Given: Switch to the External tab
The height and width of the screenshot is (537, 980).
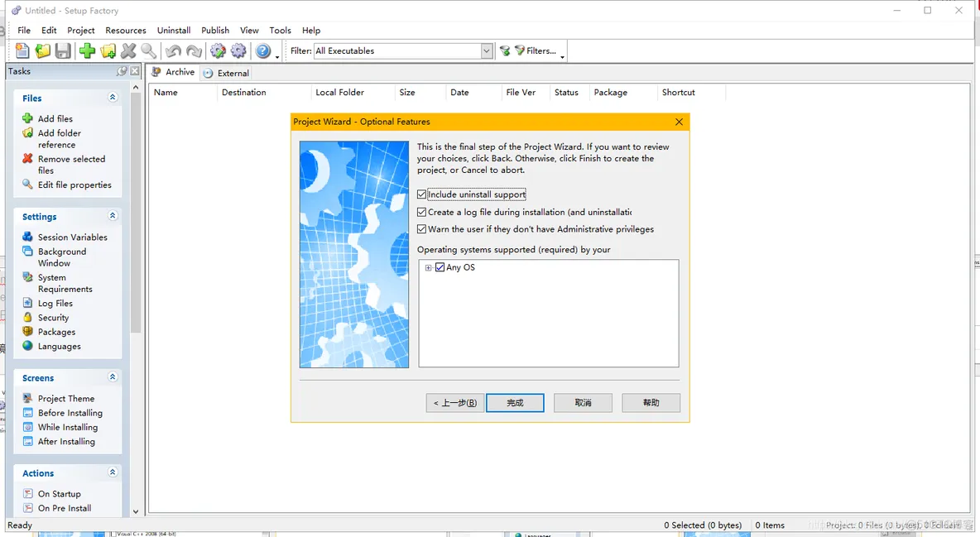Looking at the screenshot, I should pos(226,73).
